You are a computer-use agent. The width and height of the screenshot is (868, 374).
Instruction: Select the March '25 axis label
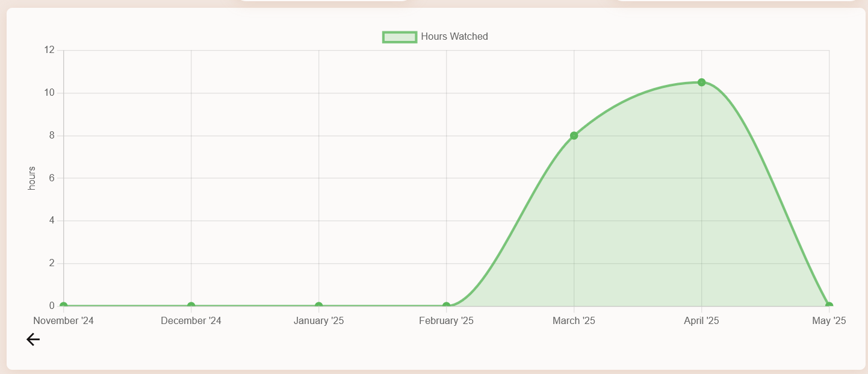pyautogui.click(x=574, y=321)
